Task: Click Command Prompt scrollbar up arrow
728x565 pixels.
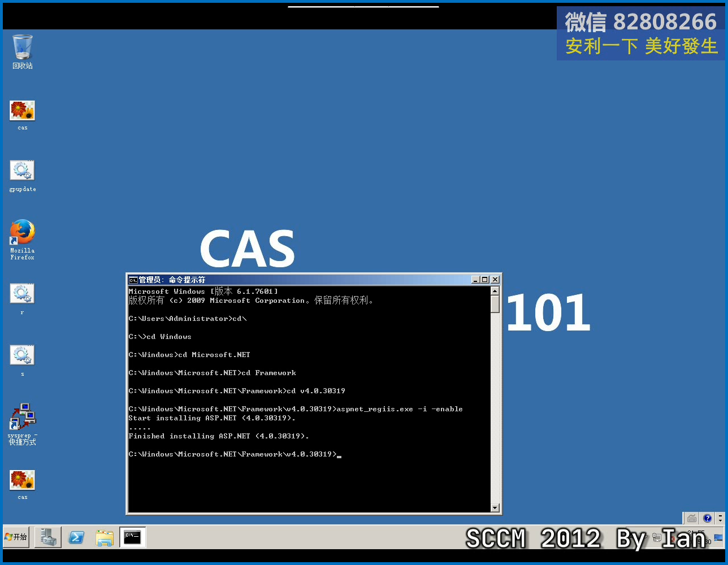Action: [495, 291]
